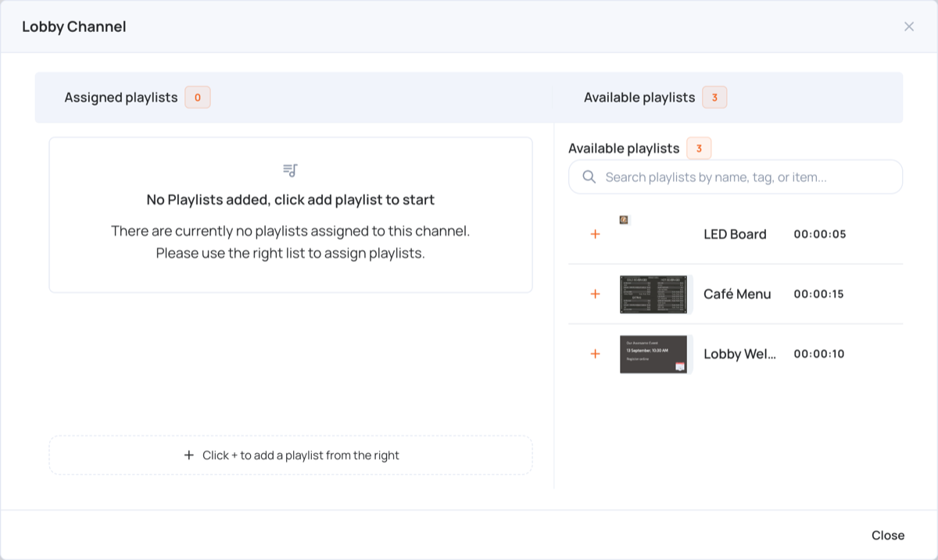The width and height of the screenshot is (938, 560).
Task: Click the 00:00:05 duration value
Action: pos(820,234)
